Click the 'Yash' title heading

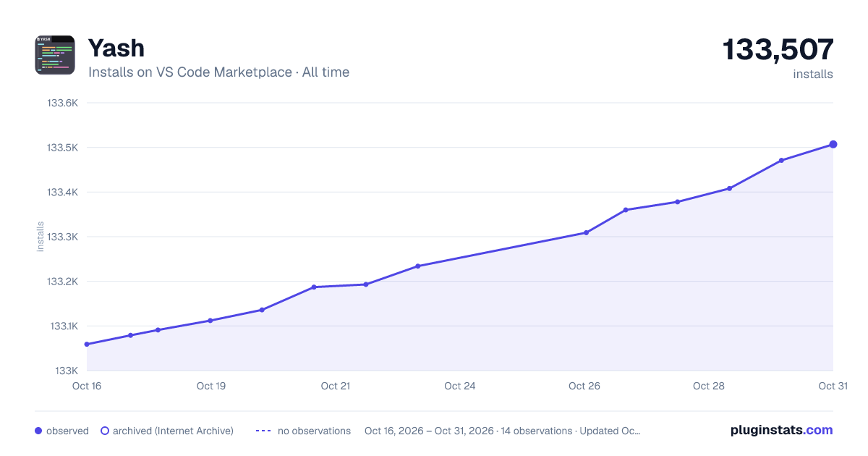pyautogui.click(x=116, y=48)
